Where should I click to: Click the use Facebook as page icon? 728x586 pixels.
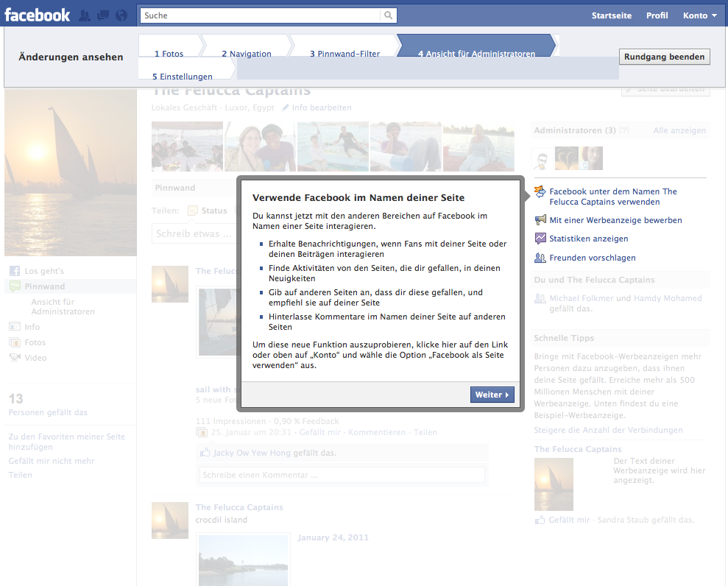point(540,191)
